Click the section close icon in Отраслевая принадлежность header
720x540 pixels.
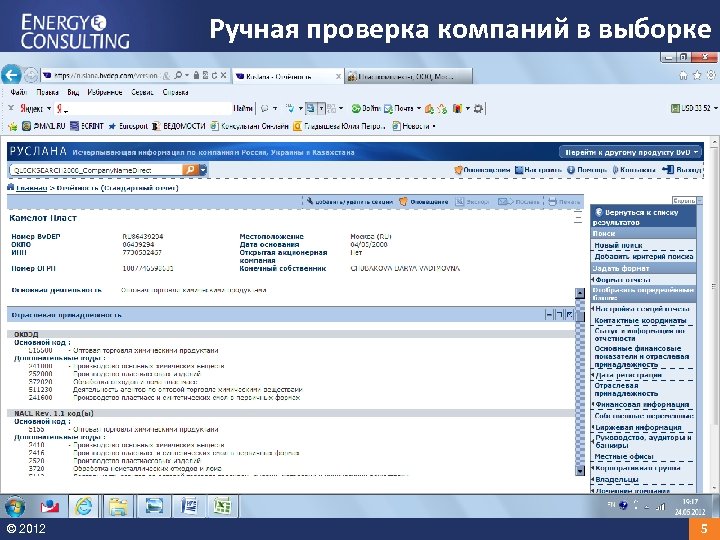click(569, 315)
